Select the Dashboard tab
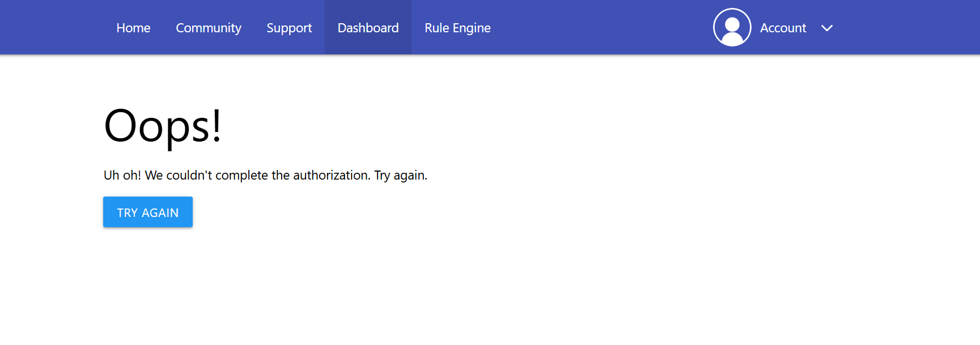 tap(368, 28)
